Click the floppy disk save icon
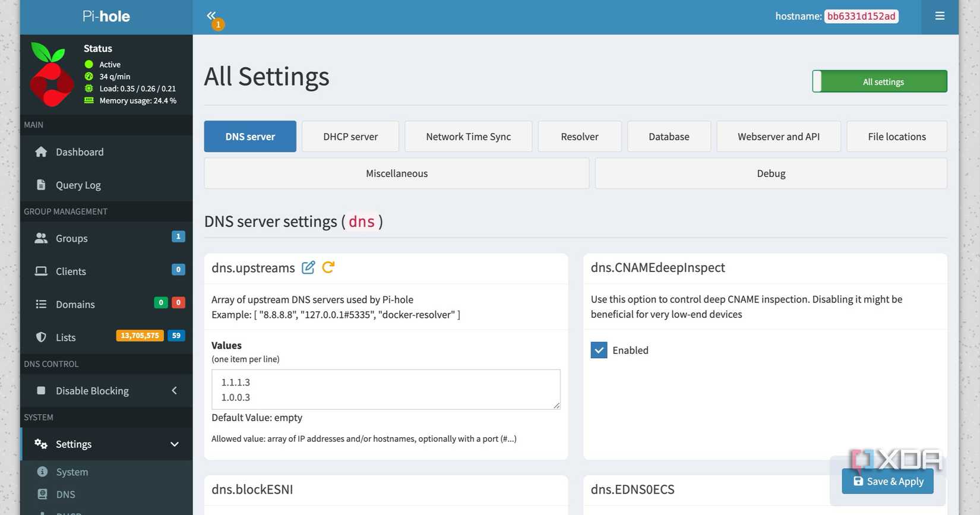 coord(858,481)
